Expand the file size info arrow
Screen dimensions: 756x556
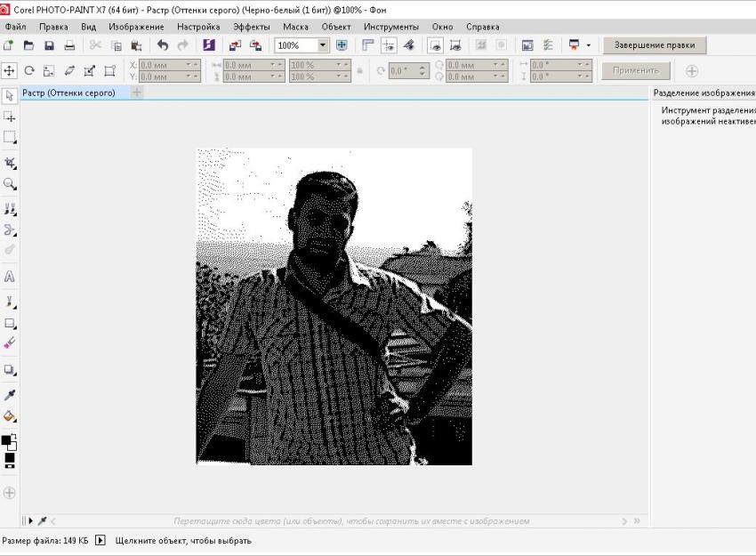click(x=100, y=540)
